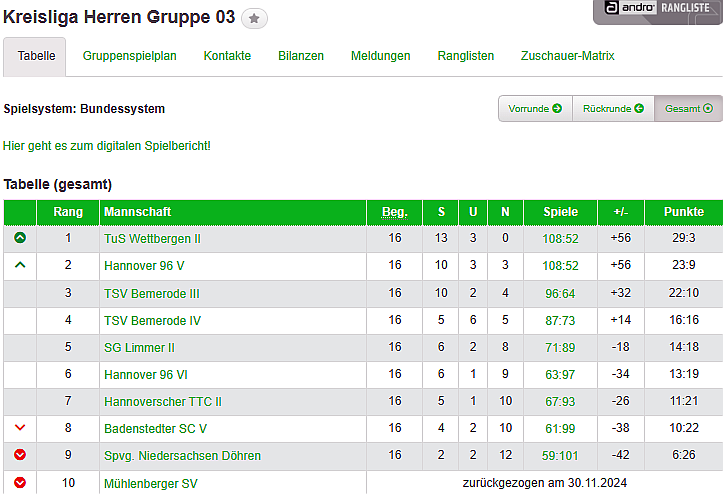Viewport: 723px width, 494px height.
Task: Click green promotion arrow icon for TuS Wettbergen II
Action: [x=20, y=238]
